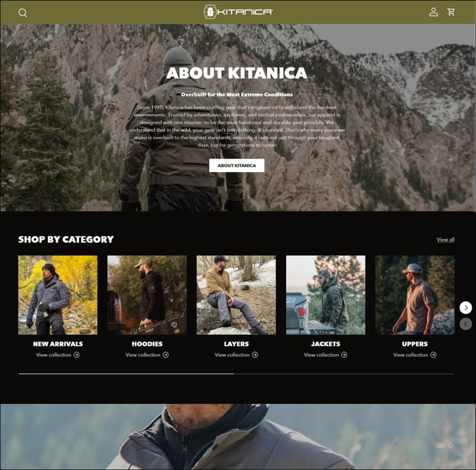Select the LAYERS category title
476x470 pixels.
236,344
